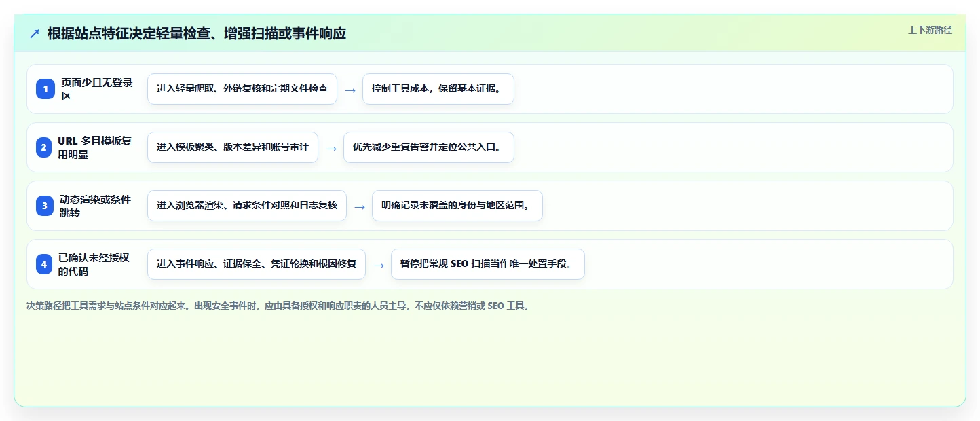This screenshot has width=980, height=421.
Task: Click the 明确记录未覆盖的身份与地区范围 result box
Action: tap(457, 206)
